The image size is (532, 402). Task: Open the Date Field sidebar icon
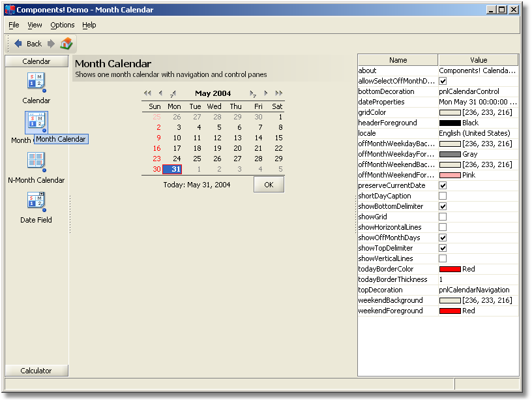(37, 202)
